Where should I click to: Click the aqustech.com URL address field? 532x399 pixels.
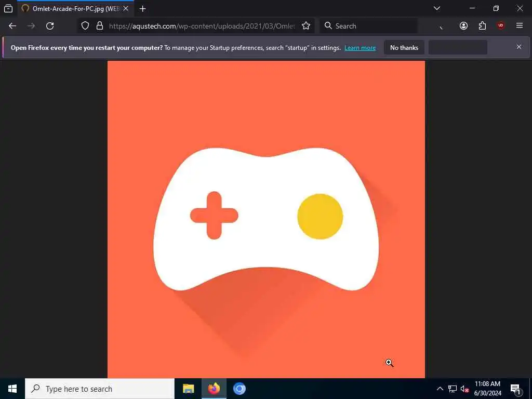(202, 26)
